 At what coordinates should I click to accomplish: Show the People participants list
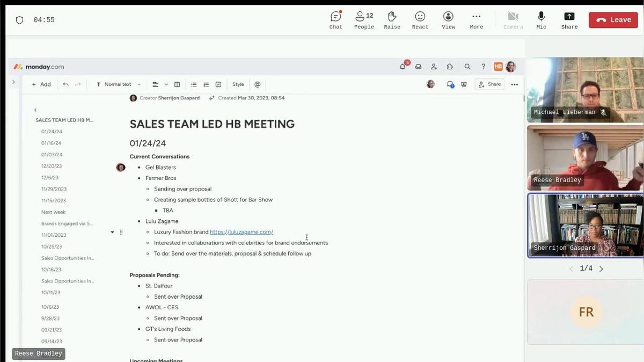[364, 20]
